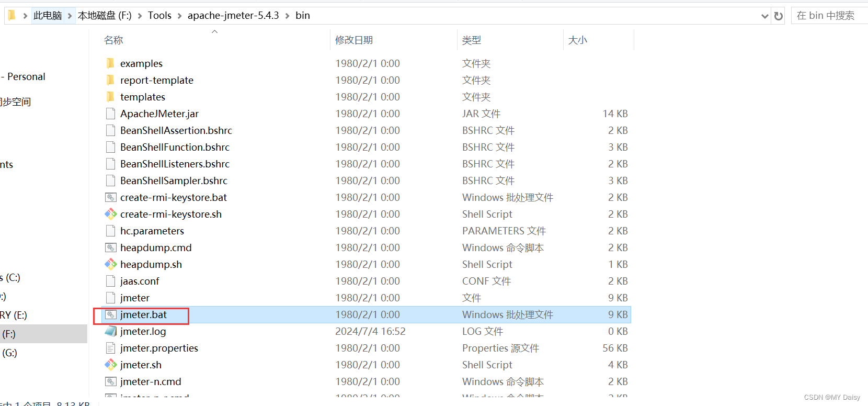The height and width of the screenshot is (406, 868).
Task: Select jmeter.sh file name
Action: coord(141,365)
